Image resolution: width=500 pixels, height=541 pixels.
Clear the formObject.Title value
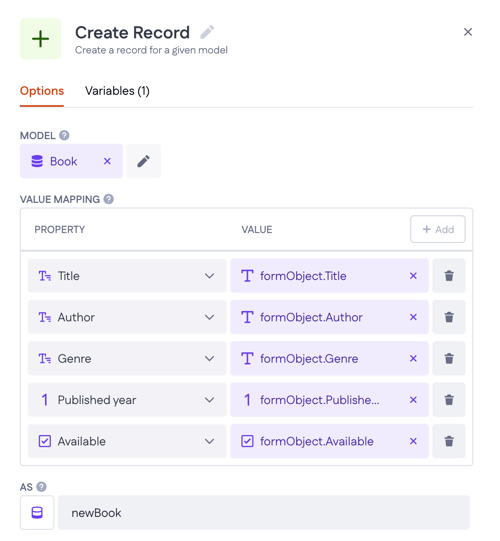[x=413, y=276]
